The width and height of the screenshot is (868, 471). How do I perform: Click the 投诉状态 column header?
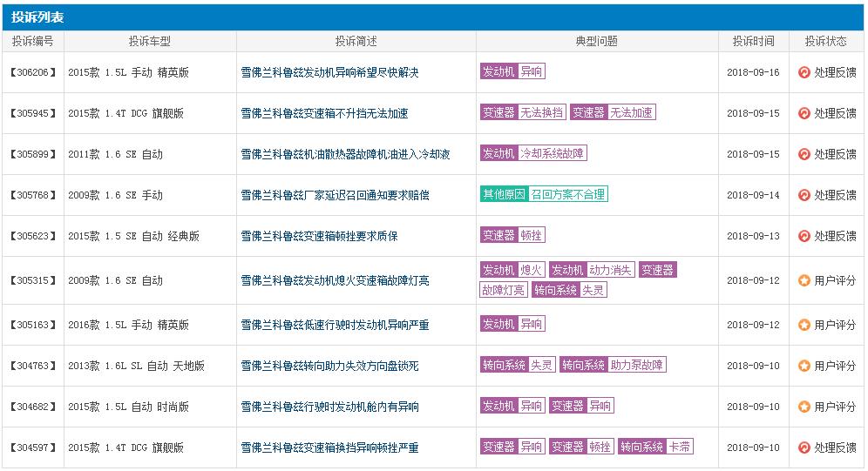point(826,42)
